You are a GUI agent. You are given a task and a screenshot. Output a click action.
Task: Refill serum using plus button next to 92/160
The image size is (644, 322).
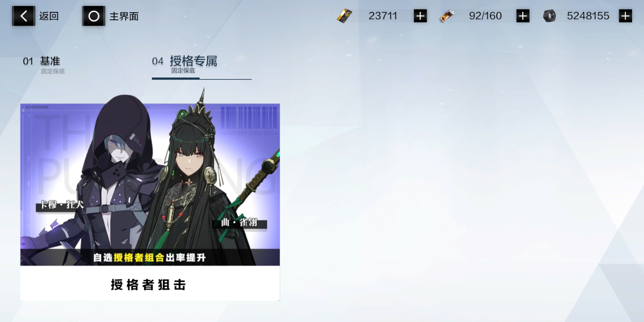(x=523, y=16)
